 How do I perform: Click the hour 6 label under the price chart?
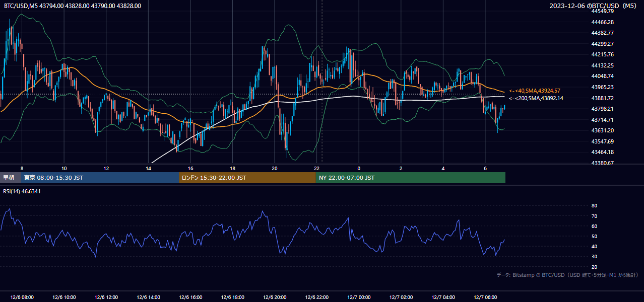point(485,168)
